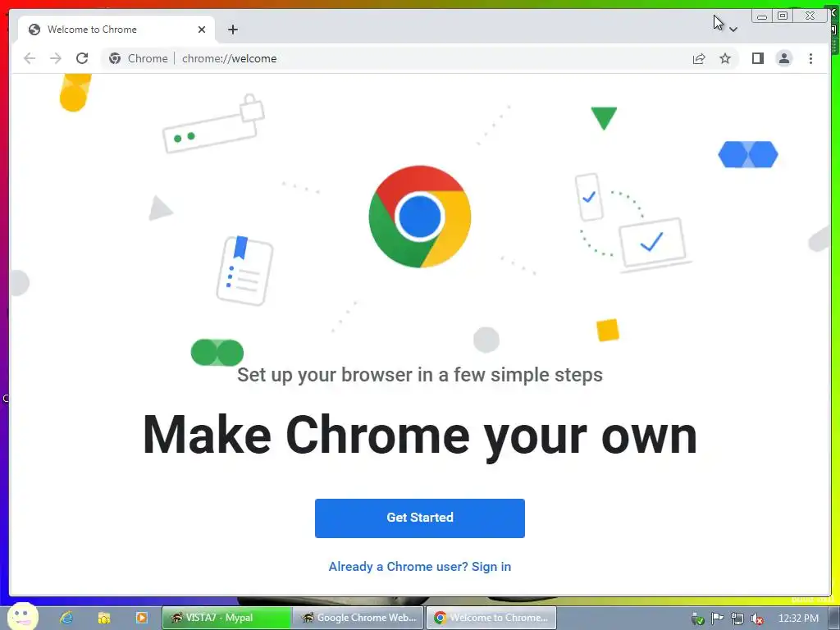The height and width of the screenshot is (630, 840).
Task: Click the flag tray icon
Action: click(717, 619)
